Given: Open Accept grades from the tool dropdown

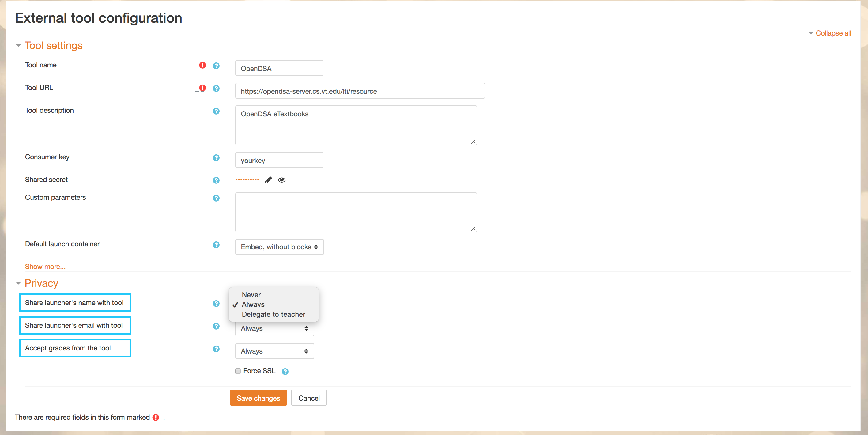Looking at the screenshot, I should click(275, 351).
